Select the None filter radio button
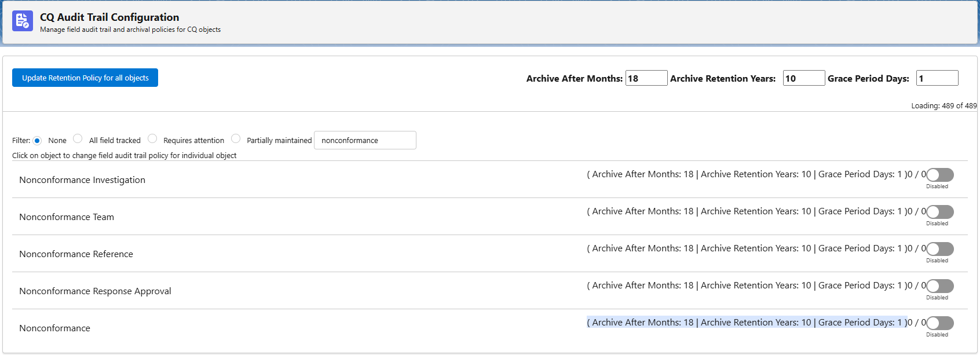The image size is (980, 355). (38, 140)
